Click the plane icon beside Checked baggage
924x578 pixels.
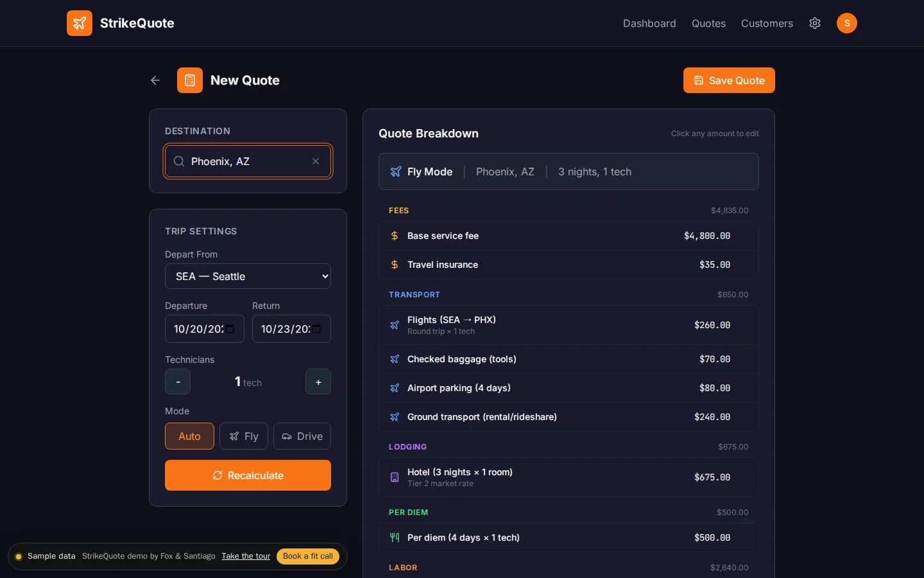coord(395,359)
